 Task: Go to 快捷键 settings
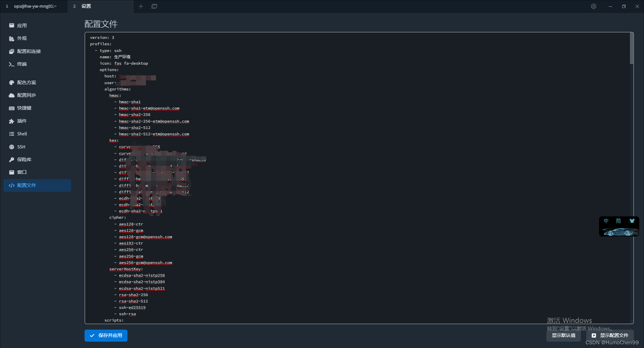coord(37,108)
